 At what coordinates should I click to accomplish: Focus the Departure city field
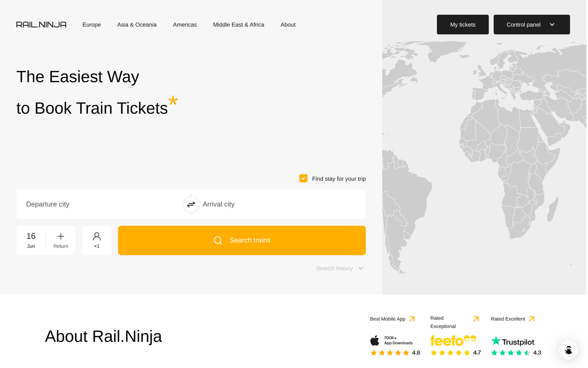(x=100, y=204)
